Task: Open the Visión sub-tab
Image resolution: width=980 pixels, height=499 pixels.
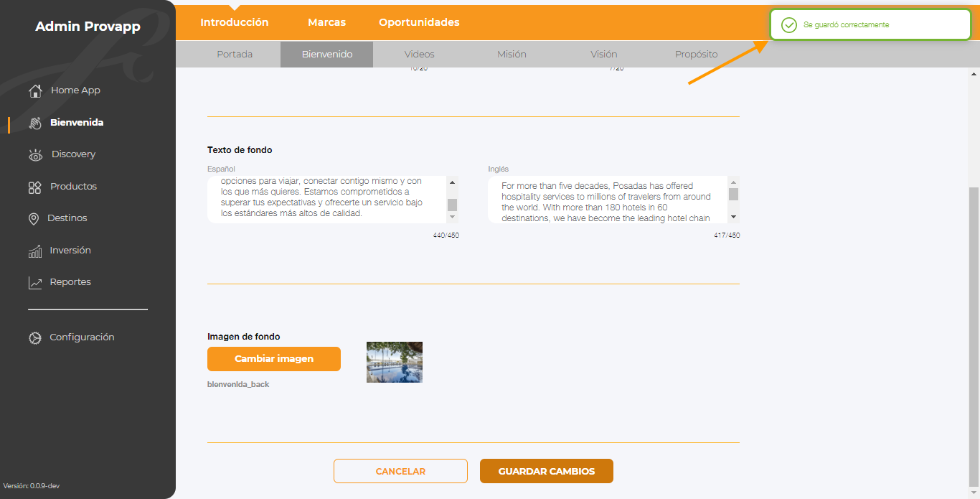Action: click(x=604, y=55)
